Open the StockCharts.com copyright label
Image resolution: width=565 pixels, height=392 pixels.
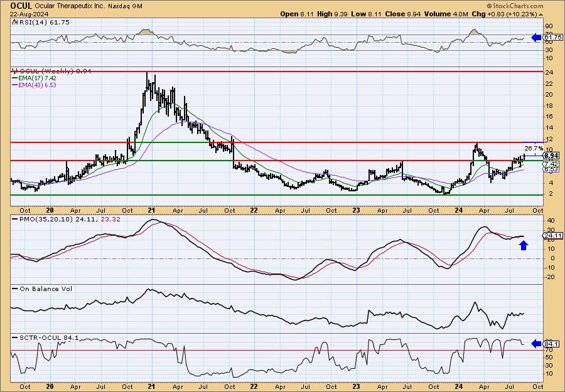point(515,6)
